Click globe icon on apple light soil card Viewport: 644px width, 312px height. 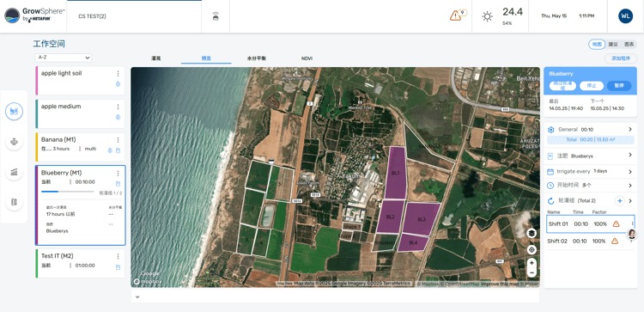point(118,84)
